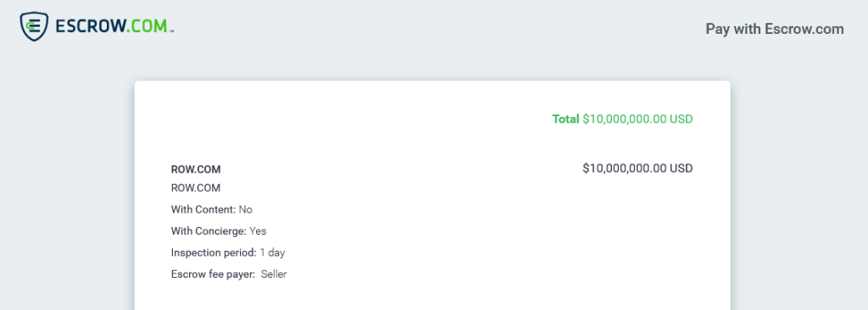Image resolution: width=868 pixels, height=310 pixels.
Task: Select the 1 day inspection value
Action: pyautogui.click(x=272, y=252)
